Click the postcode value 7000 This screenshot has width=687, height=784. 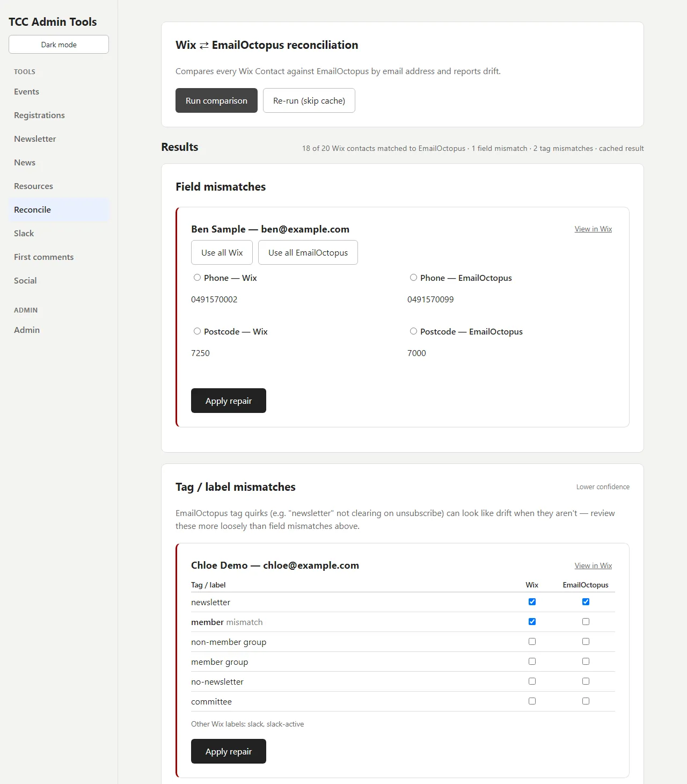point(416,353)
